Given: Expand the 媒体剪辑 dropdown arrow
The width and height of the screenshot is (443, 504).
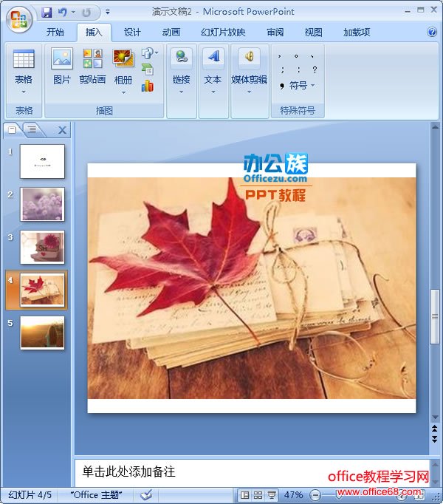Looking at the screenshot, I should (249, 92).
